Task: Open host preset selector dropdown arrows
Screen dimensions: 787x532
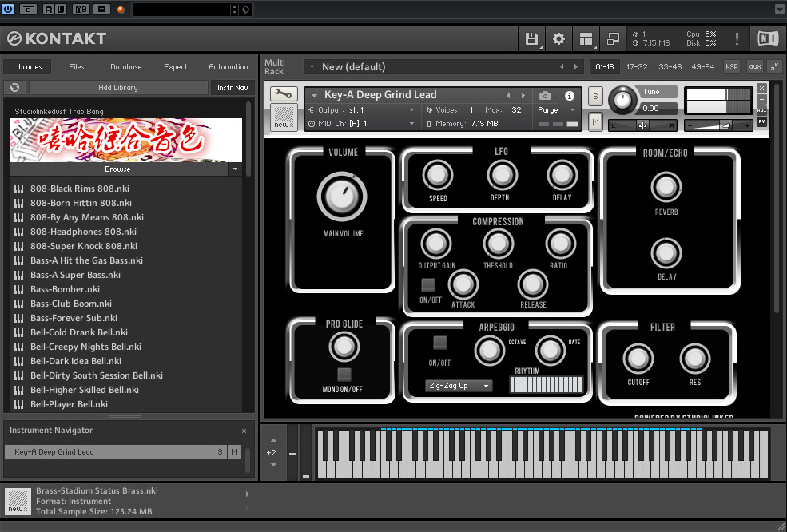Action: pyautogui.click(x=234, y=9)
